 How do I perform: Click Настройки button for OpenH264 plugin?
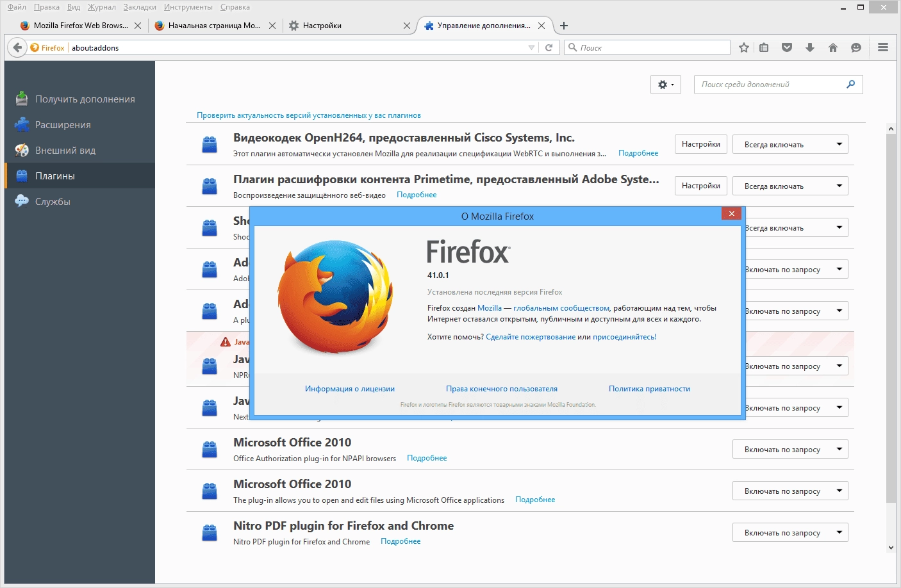tap(701, 144)
